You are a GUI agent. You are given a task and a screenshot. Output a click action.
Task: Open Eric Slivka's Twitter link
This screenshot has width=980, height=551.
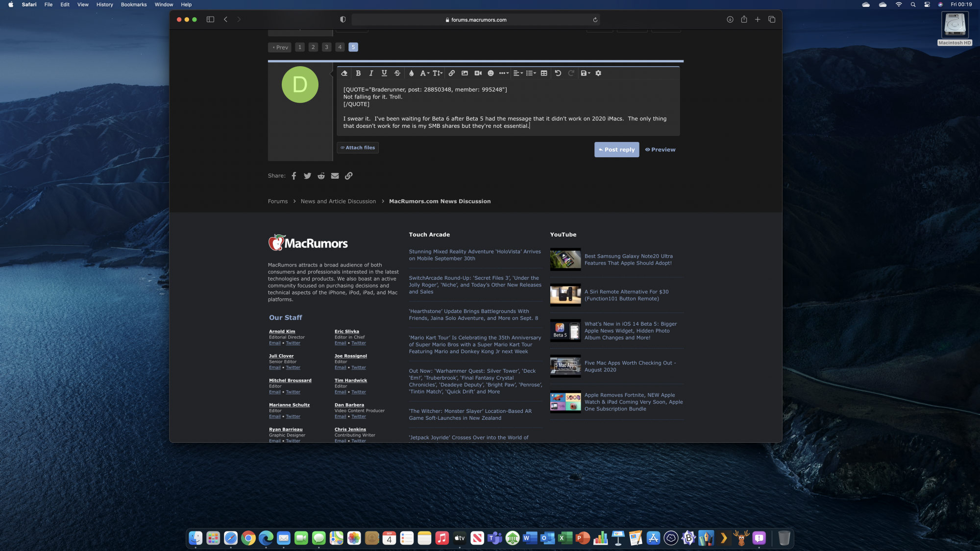[359, 343]
